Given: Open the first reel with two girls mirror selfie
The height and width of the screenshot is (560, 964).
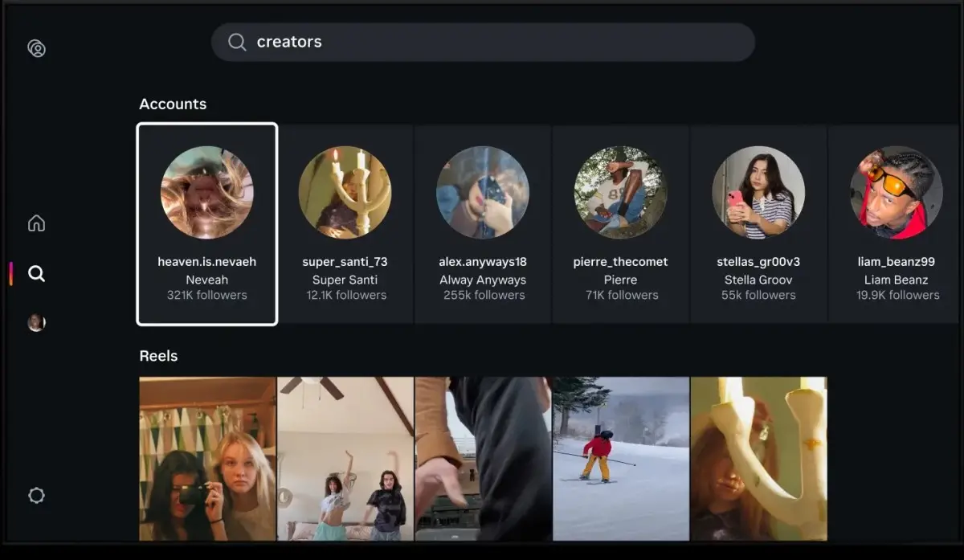Looking at the screenshot, I should (x=206, y=458).
